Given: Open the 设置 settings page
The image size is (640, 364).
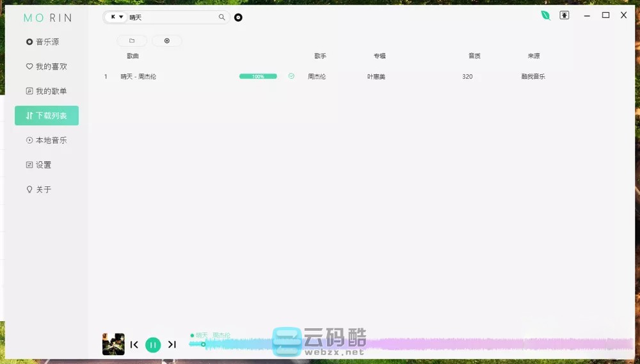Looking at the screenshot, I should pyautogui.click(x=38, y=165).
